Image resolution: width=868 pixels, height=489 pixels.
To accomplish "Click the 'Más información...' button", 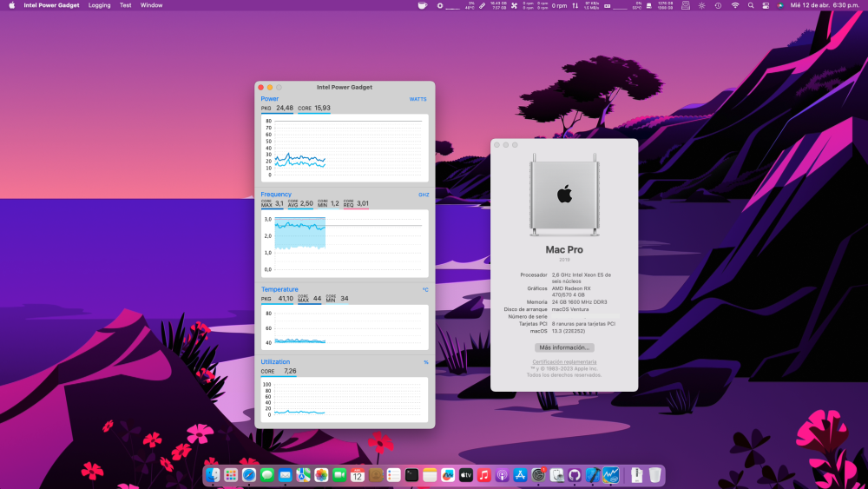I will 564,347.
